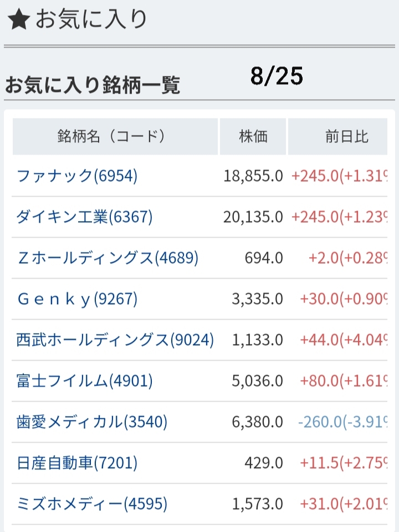
Task: Open the ファナック(6954) stock link
Action: [x=77, y=176]
